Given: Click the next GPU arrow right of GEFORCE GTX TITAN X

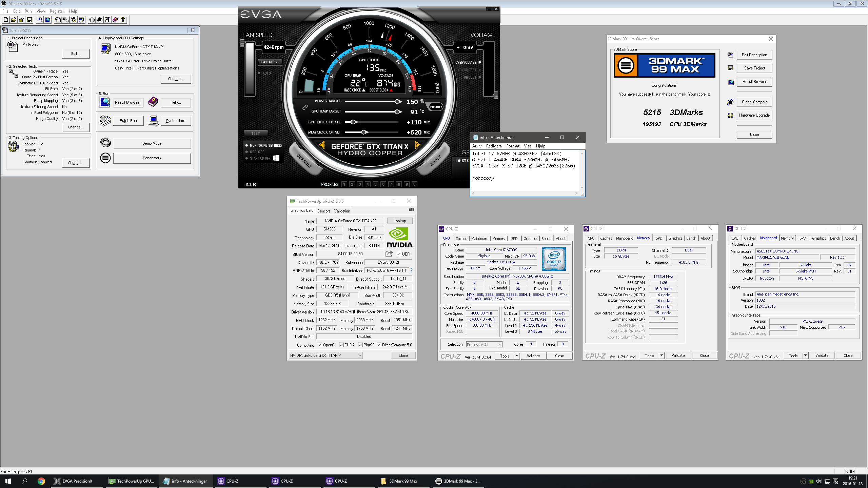Looking at the screenshot, I should tap(417, 145).
